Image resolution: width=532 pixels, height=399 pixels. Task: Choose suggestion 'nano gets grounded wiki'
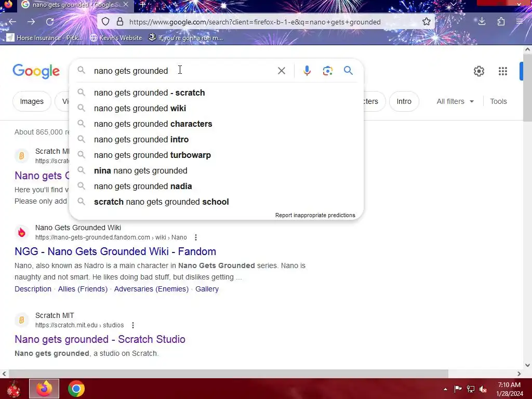point(216,108)
